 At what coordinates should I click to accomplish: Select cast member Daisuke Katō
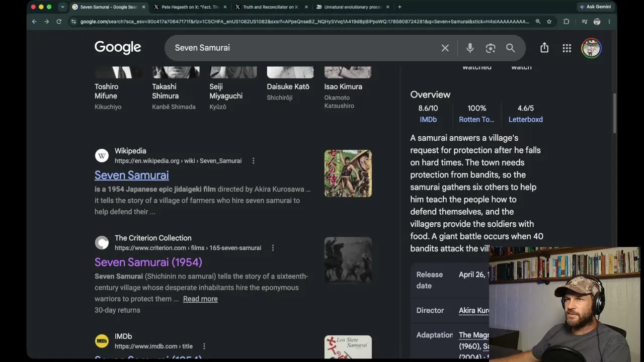click(290, 83)
